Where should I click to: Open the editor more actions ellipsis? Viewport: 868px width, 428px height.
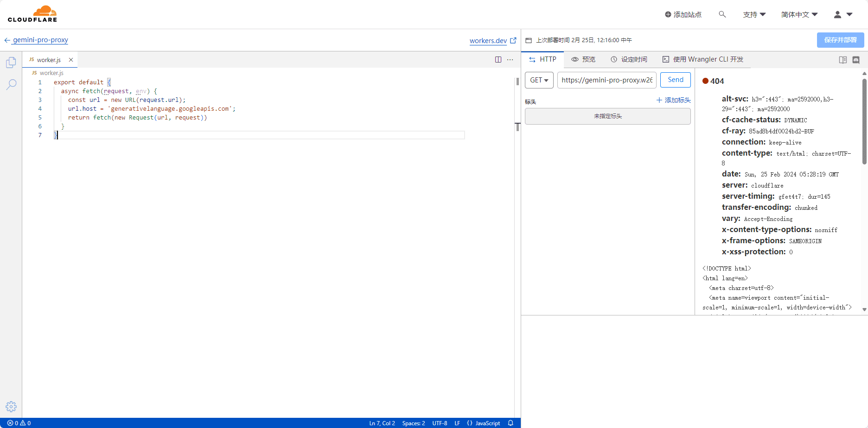pyautogui.click(x=510, y=60)
